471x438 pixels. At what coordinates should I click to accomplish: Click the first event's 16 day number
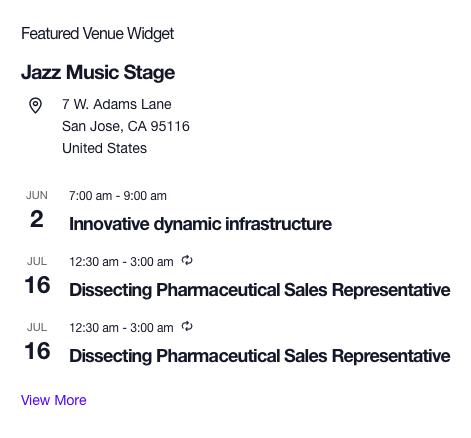click(37, 285)
